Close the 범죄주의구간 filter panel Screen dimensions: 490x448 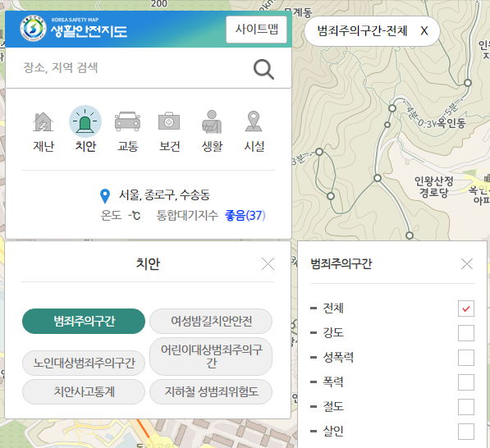click(467, 264)
